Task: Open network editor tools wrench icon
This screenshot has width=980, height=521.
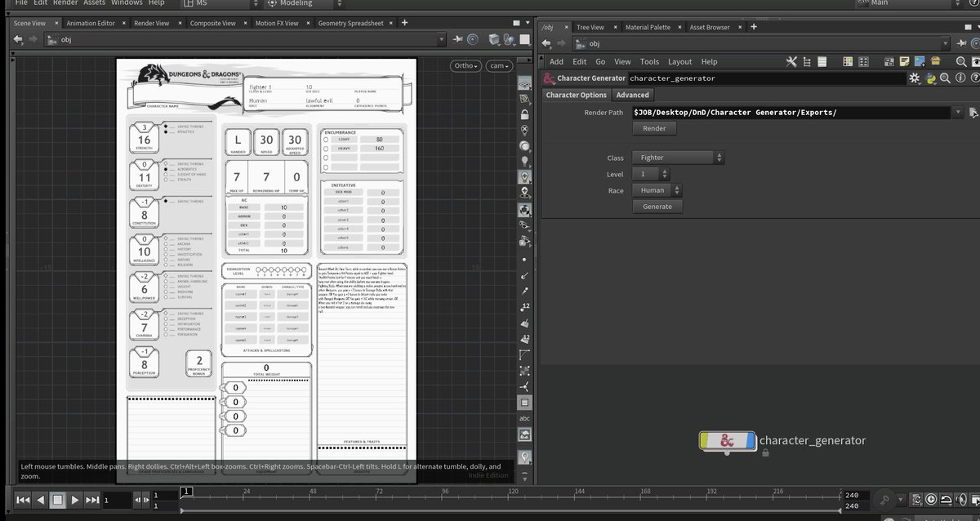Action: click(x=791, y=61)
